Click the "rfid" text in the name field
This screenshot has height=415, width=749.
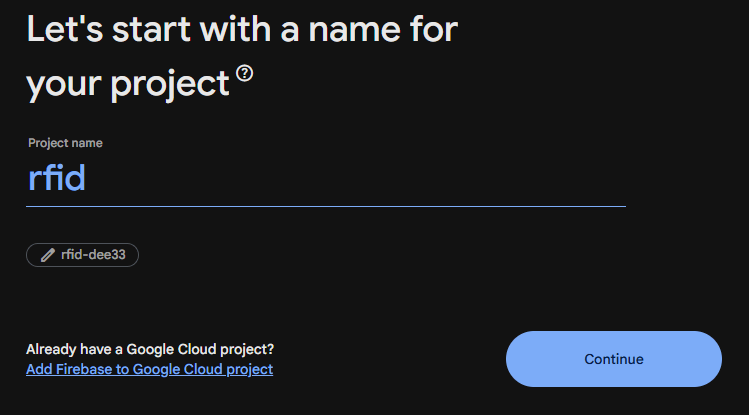[56, 177]
